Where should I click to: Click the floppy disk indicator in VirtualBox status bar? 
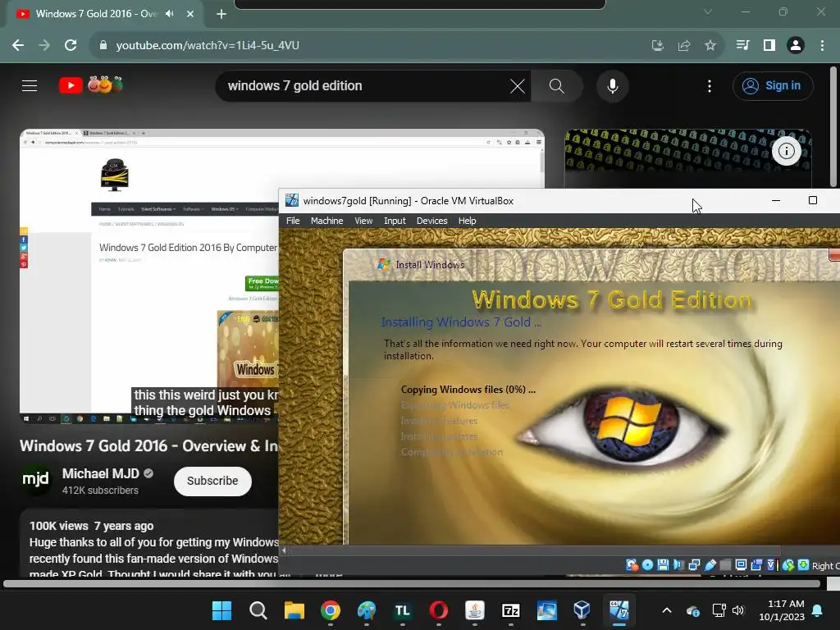(x=663, y=564)
